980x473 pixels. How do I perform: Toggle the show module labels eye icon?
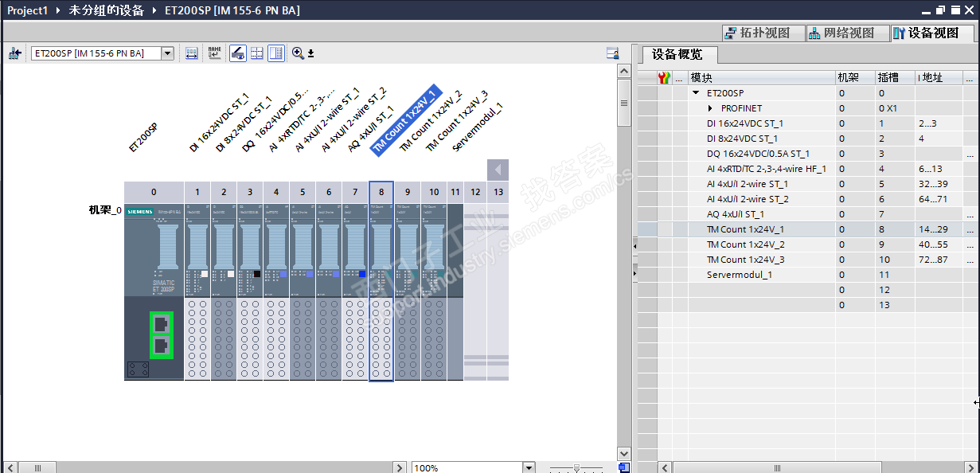[237, 53]
